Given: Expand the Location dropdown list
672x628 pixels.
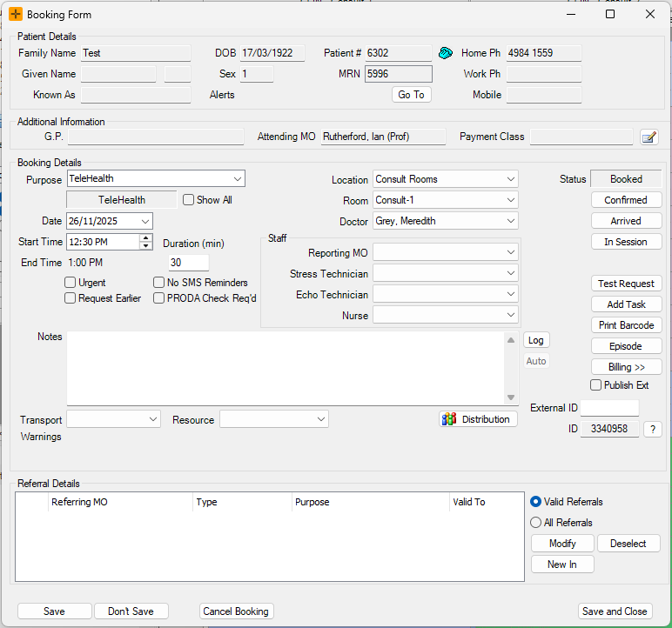Looking at the screenshot, I should [510, 179].
